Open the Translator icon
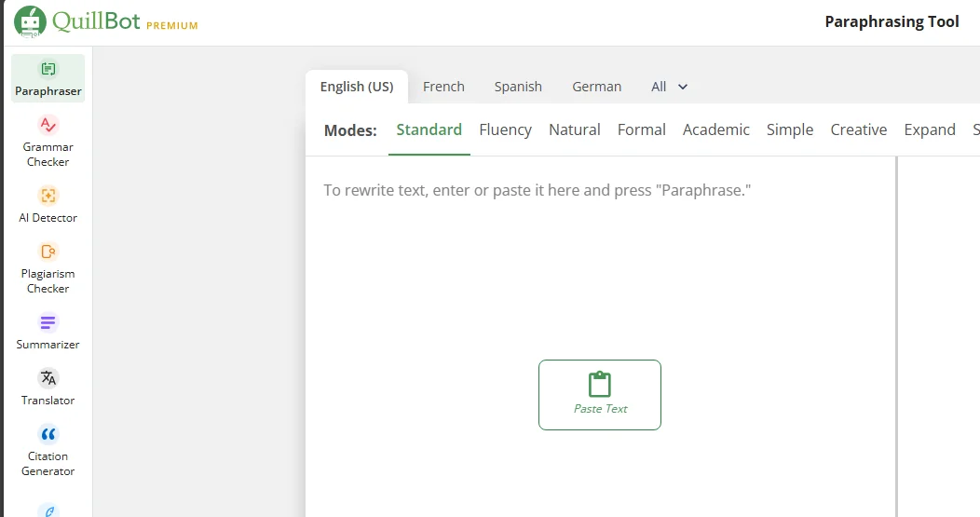This screenshot has width=980, height=517. tap(48, 378)
